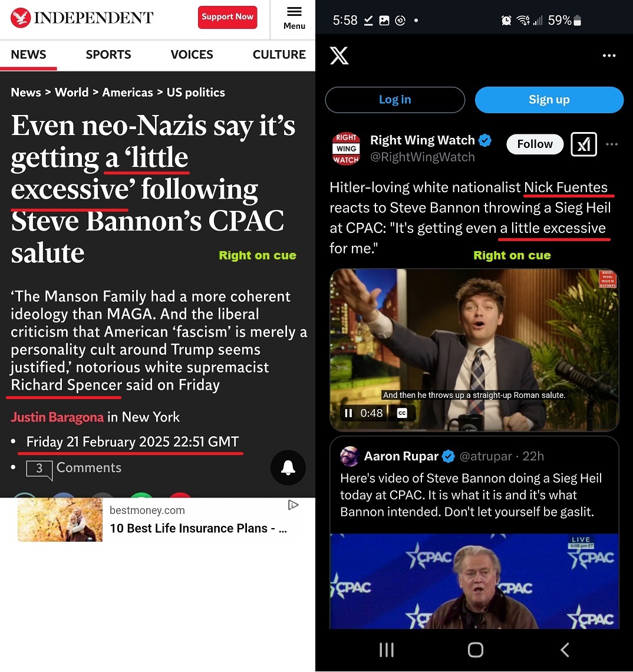
Task: Open the Independent hamburger Menu
Action: 294,19
